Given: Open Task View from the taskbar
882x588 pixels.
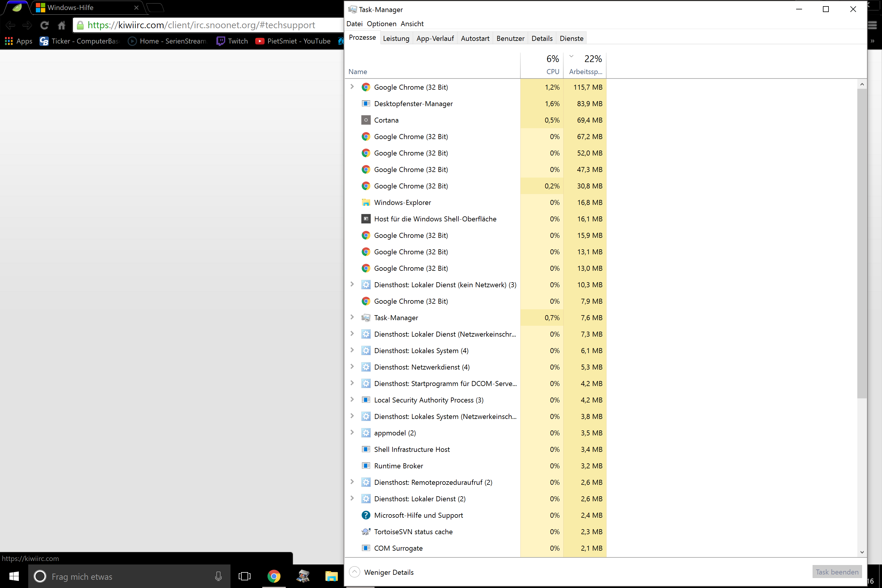Looking at the screenshot, I should [x=245, y=576].
